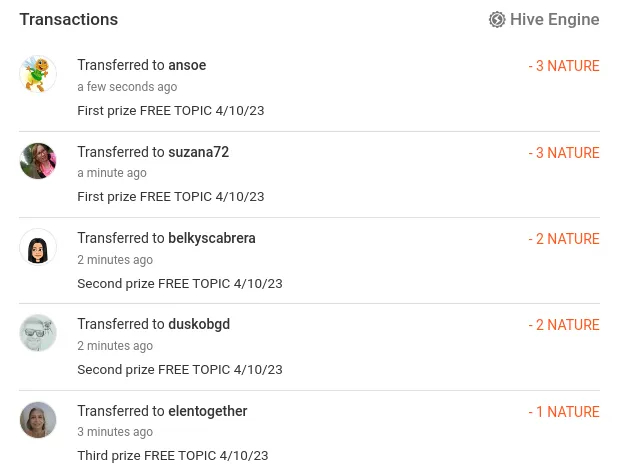Click belkyscabrera's cartoon avatar
Image resolution: width=617 pixels, height=473 pixels.
(38, 247)
